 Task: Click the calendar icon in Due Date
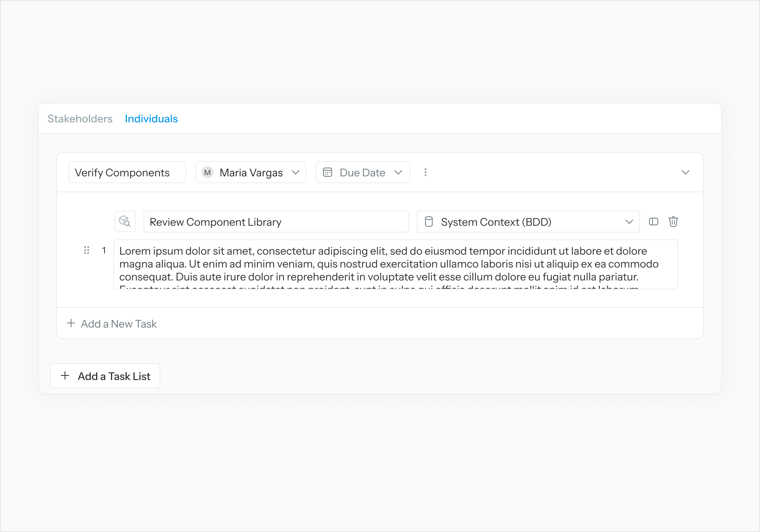[328, 173]
